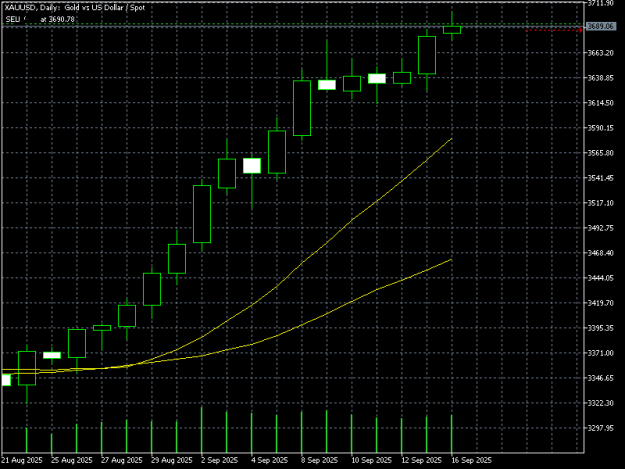Select the 10 Sep 2025 candle body
625x469 pixels.
click(352, 84)
